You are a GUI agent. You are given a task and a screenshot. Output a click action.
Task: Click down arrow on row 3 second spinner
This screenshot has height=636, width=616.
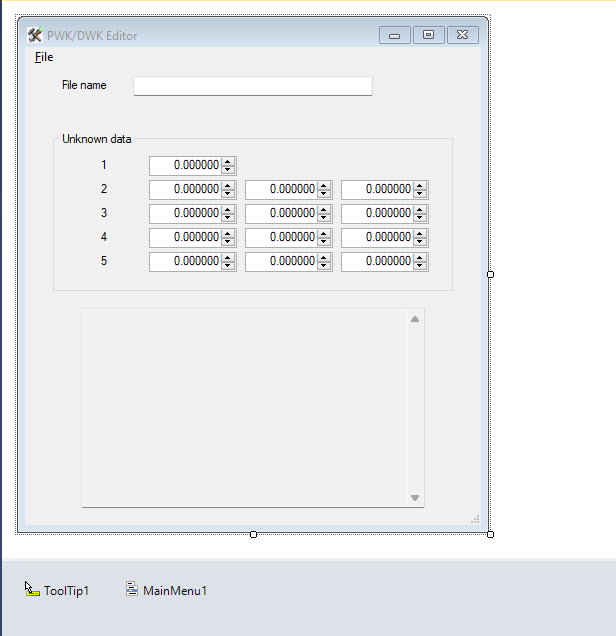[325, 217]
